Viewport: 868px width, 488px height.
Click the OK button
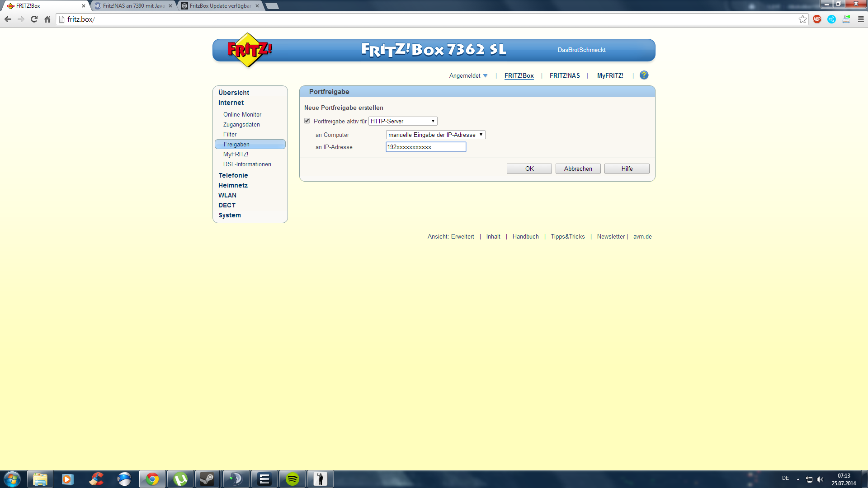click(529, 169)
